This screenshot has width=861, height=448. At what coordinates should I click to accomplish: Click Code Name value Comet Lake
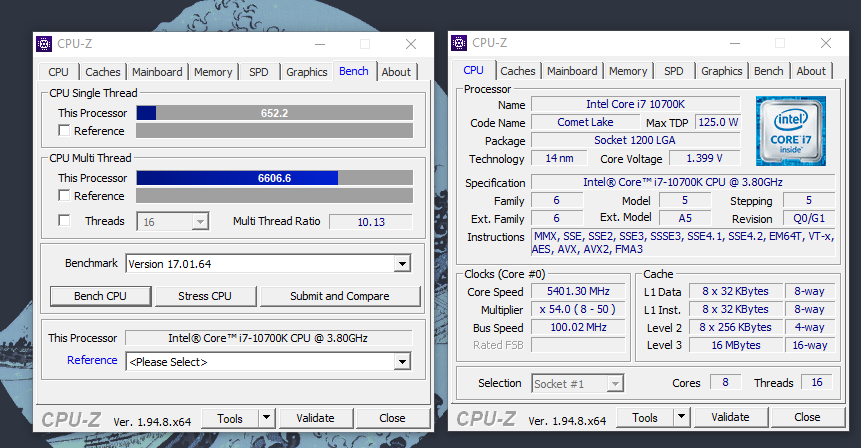tap(585, 122)
